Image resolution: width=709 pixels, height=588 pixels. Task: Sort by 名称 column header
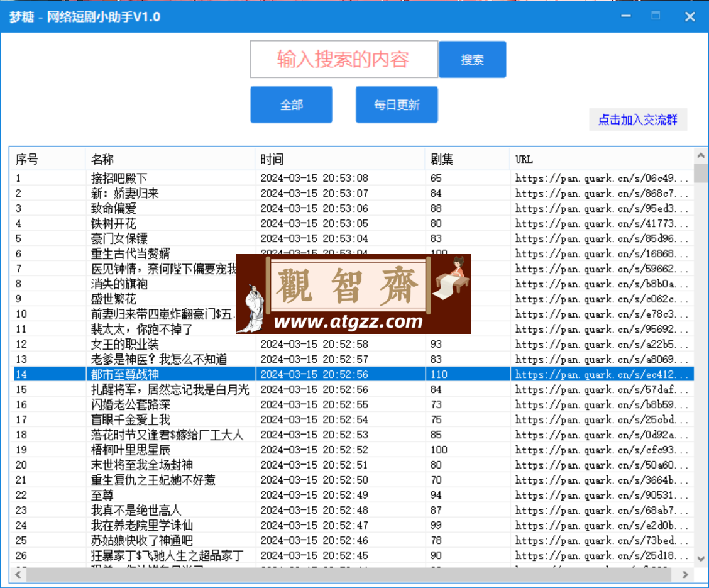[170, 159]
